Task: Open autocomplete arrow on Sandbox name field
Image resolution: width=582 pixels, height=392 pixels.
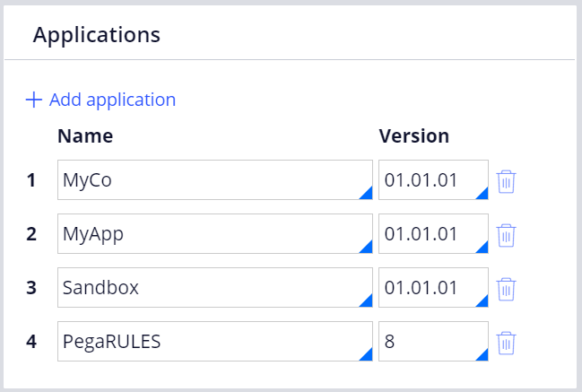Action: (367, 301)
